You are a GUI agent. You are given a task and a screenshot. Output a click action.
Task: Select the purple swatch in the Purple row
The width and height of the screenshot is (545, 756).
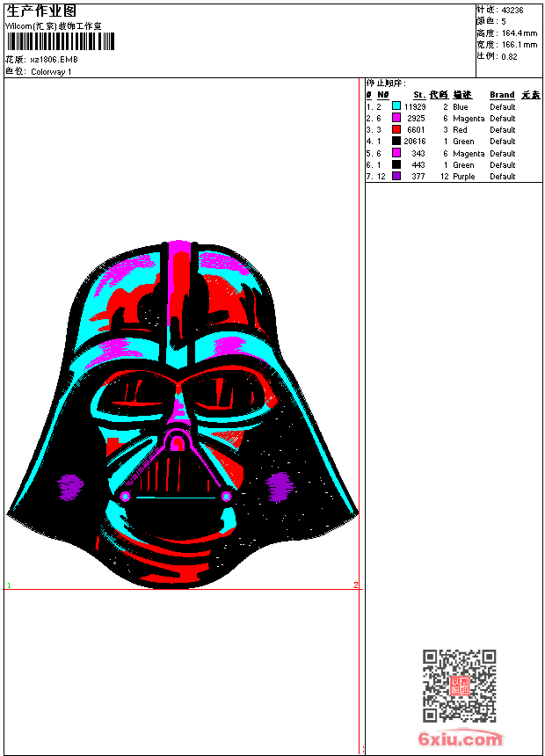pos(396,176)
